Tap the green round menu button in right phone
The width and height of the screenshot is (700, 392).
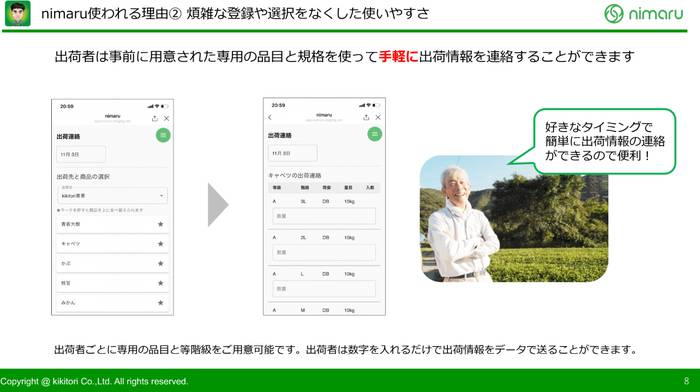(x=375, y=134)
